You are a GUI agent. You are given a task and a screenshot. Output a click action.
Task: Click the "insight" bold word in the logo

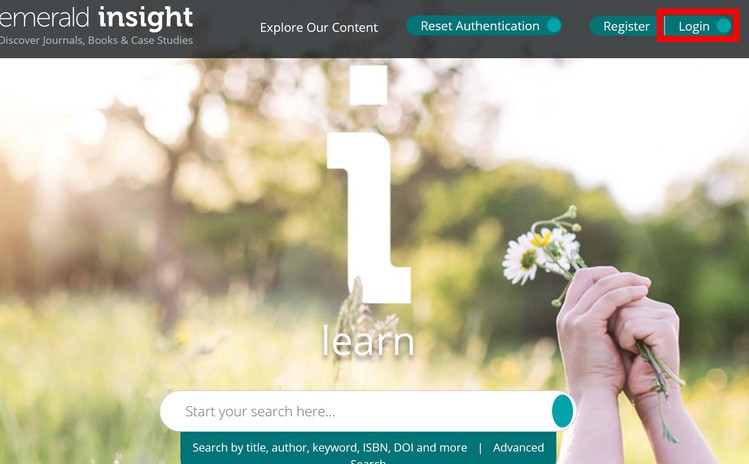[x=145, y=18]
